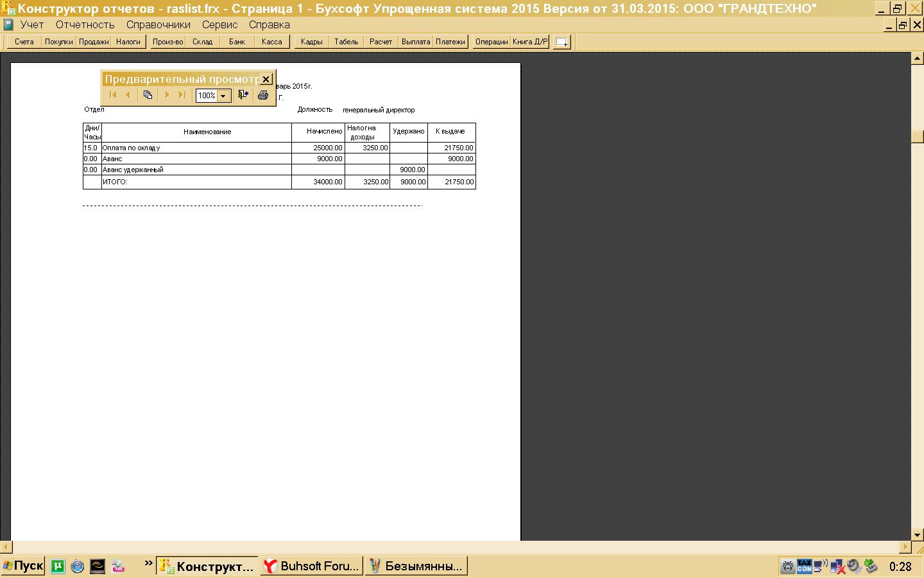Screen dimensions: 924x578
Task: Go to the next page arrow
Action: (x=167, y=95)
